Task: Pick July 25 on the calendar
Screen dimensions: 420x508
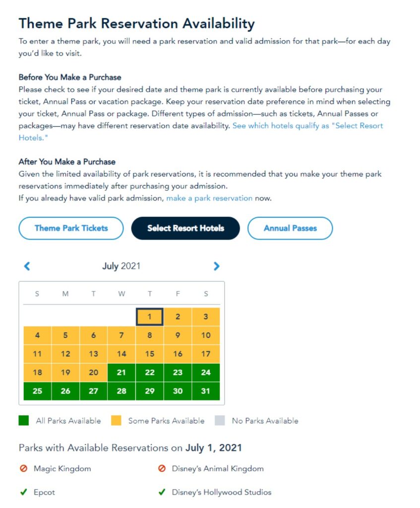Action: point(37,391)
